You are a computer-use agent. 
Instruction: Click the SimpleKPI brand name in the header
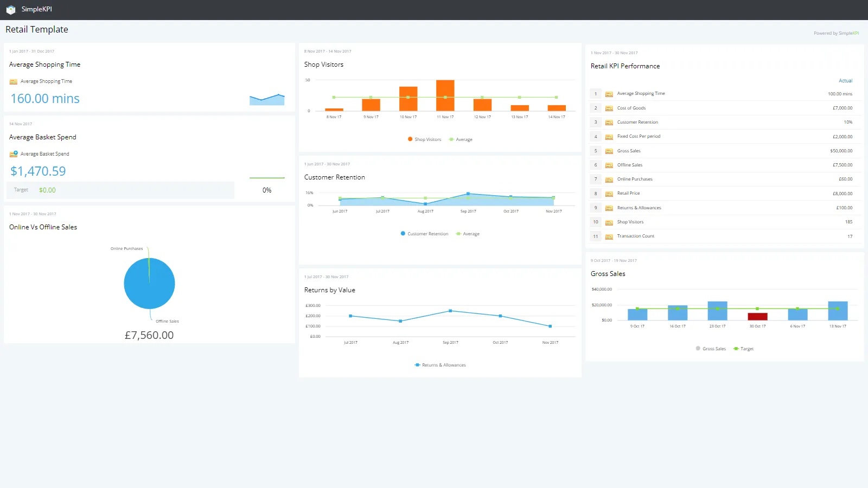pos(37,9)
